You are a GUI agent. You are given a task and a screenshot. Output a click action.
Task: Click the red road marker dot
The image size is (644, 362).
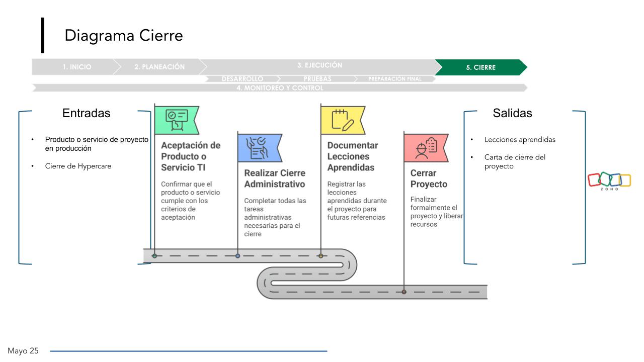[404, 292]
